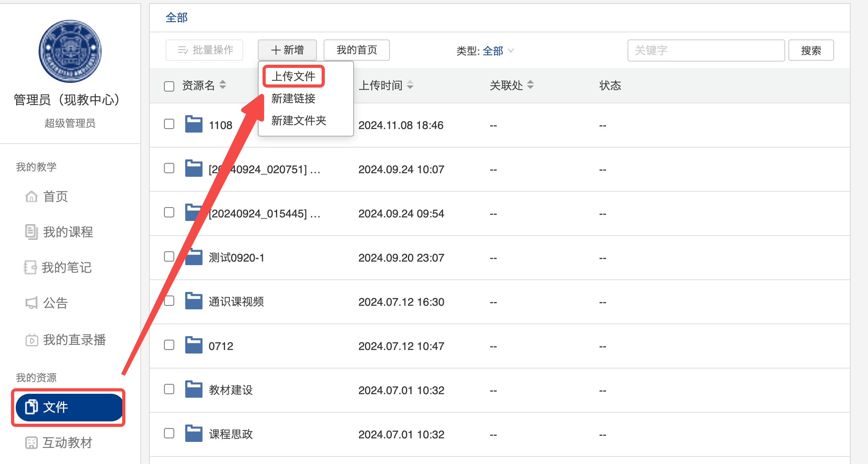Image resolution: width=868 pixels, height=464 pixels.
Task: Select 新建文件夹 menu entry
Action: [x=298, y=120]
